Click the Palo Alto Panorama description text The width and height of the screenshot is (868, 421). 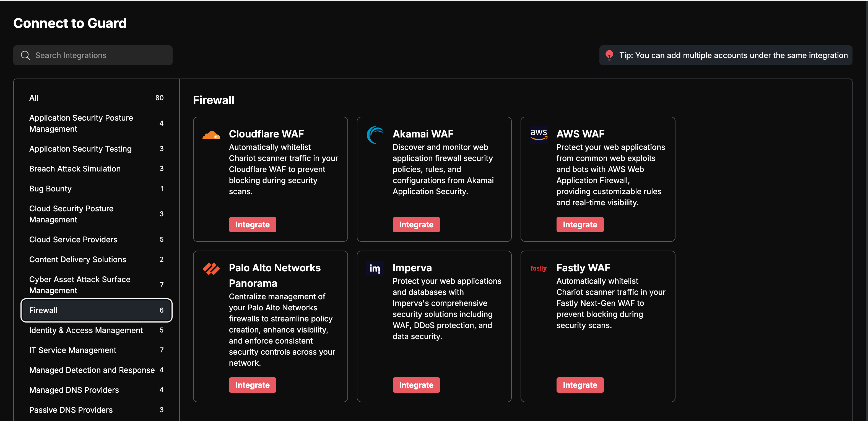282,330
